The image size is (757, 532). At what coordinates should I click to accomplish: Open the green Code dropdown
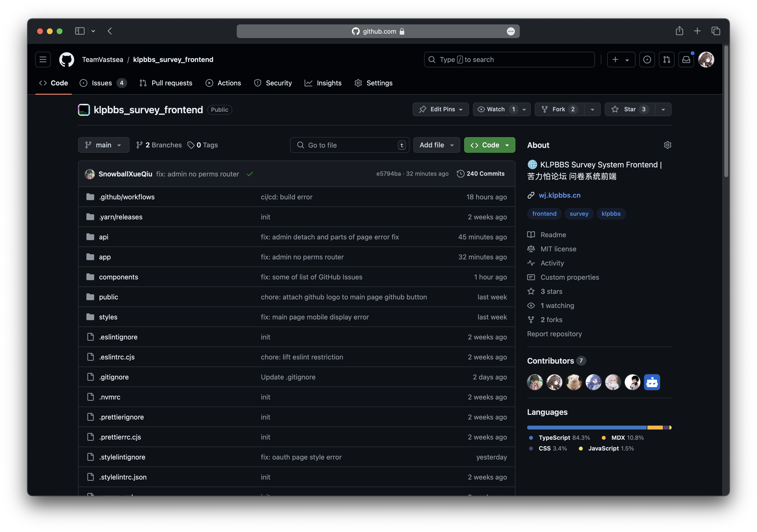tap(489, 145)
